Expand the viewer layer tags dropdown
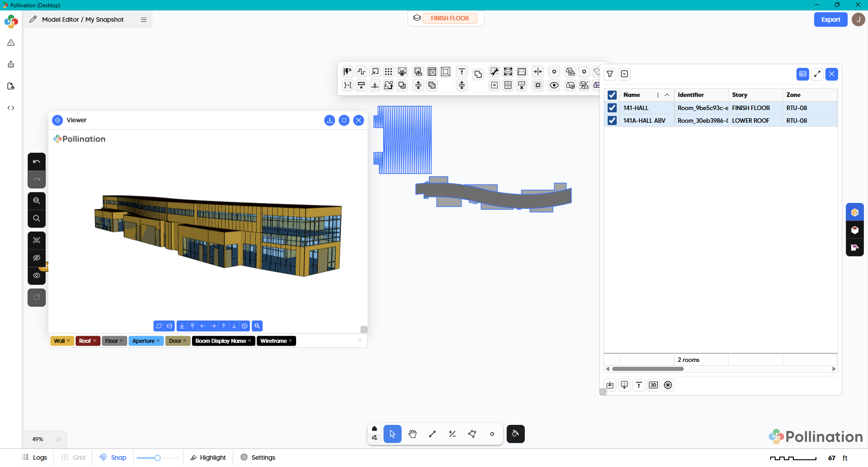The image size is (868, 467). 360,341
